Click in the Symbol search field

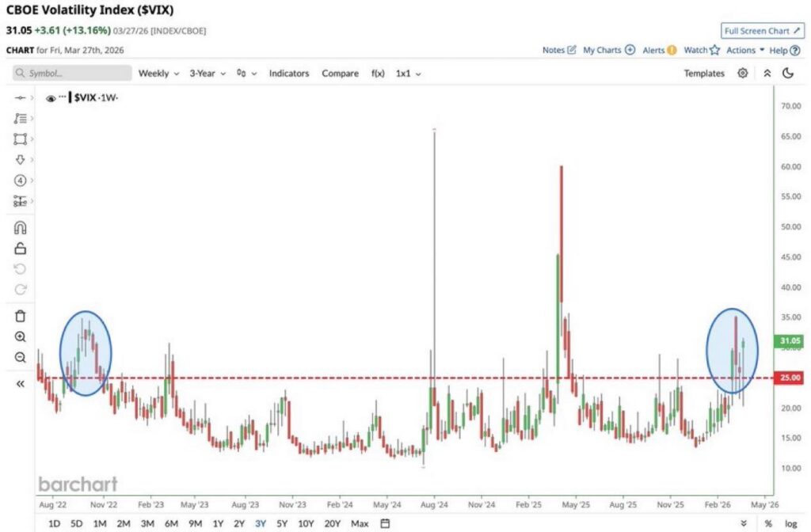tap(73, 73)
